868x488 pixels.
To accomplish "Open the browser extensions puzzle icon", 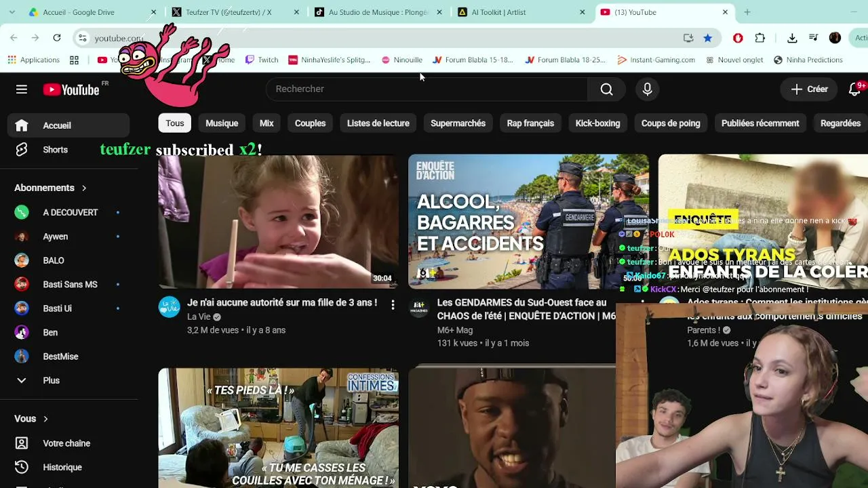I will click(759, 38).
